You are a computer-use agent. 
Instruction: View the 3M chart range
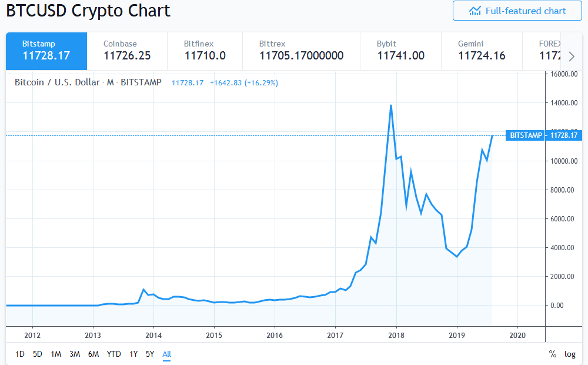point(75,354)
